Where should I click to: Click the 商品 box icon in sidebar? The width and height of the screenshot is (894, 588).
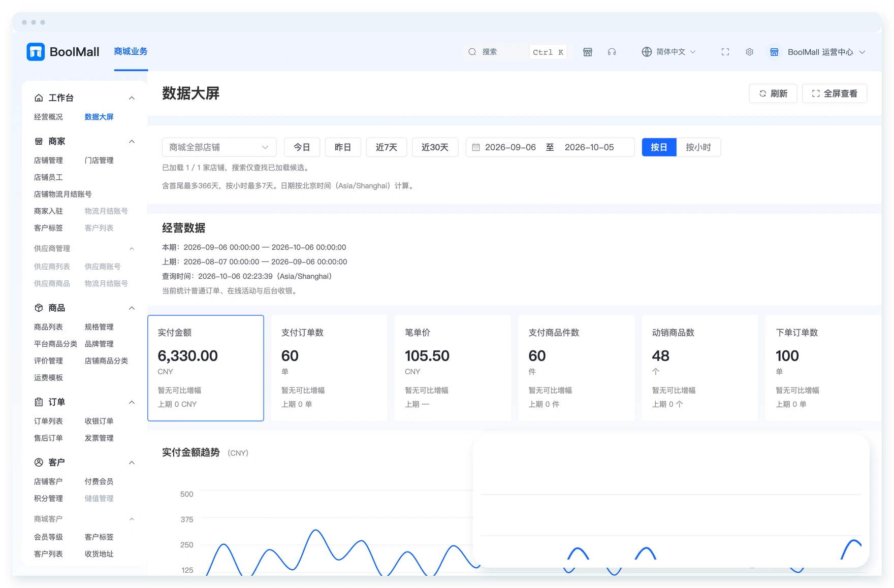click(39, 308)
